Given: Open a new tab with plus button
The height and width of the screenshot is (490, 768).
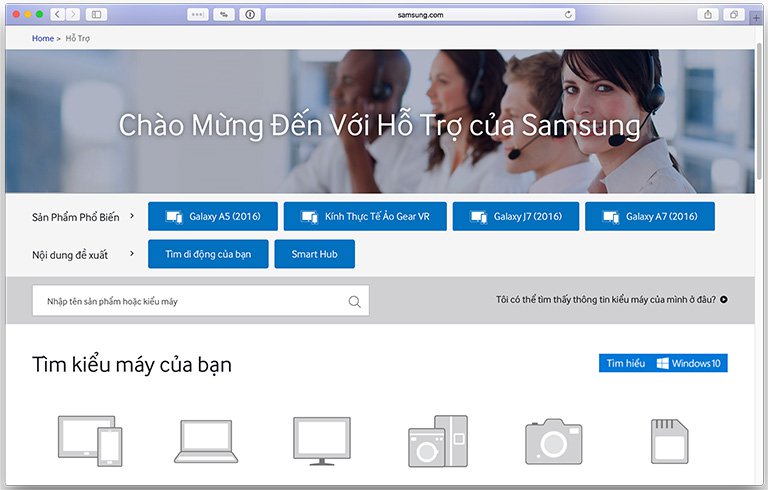Looking at the screenshot, I should pos(757,18).
